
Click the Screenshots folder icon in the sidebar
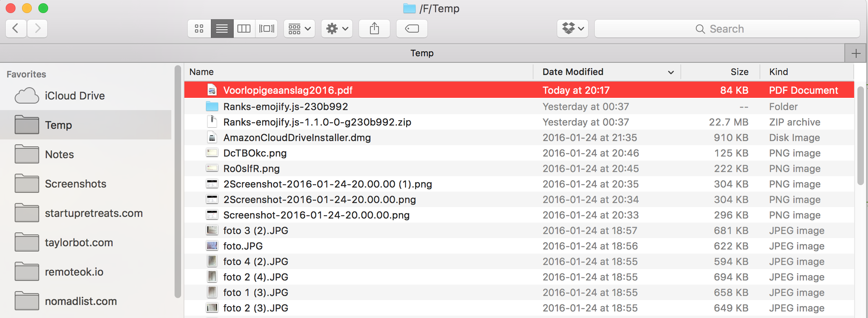(x=27, y=183)
